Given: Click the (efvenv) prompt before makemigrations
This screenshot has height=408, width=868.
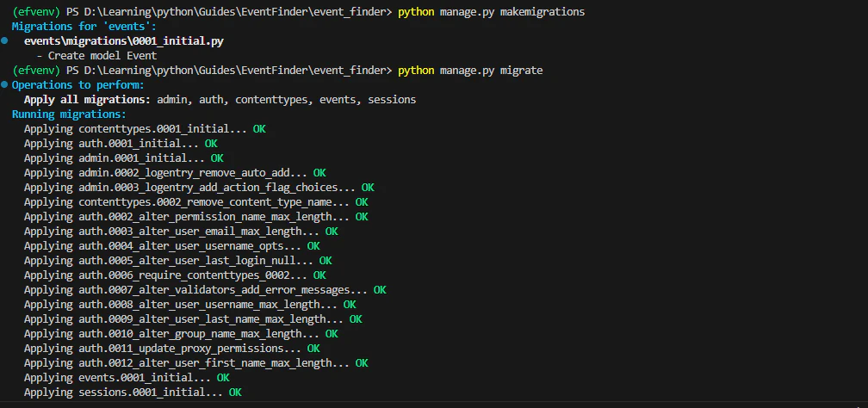Looking at the screenshot, I should pos(36,12).
